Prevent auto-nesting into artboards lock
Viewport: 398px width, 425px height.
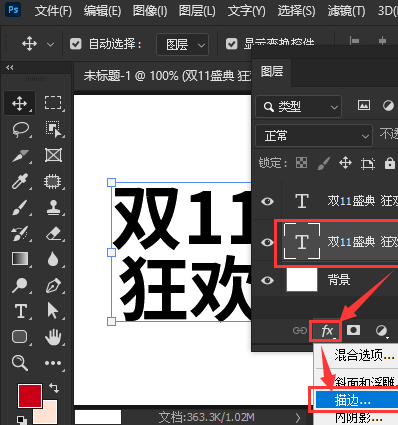[368, 164]
